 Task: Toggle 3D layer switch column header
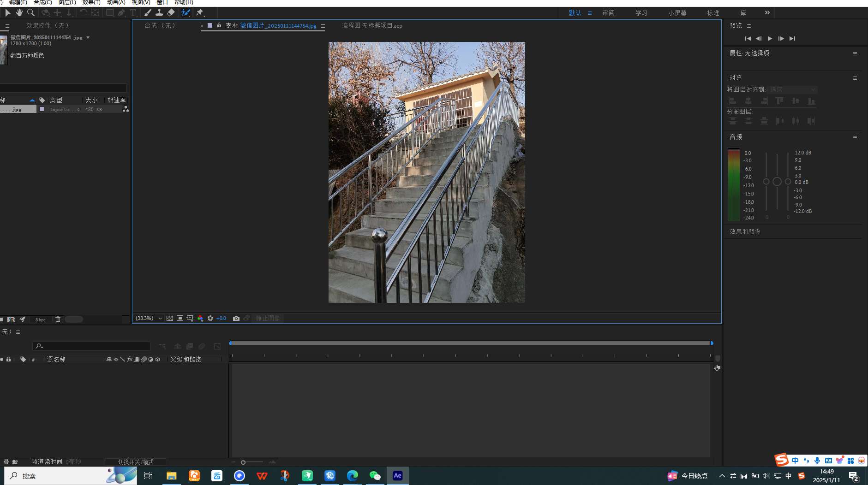point(158,359)
